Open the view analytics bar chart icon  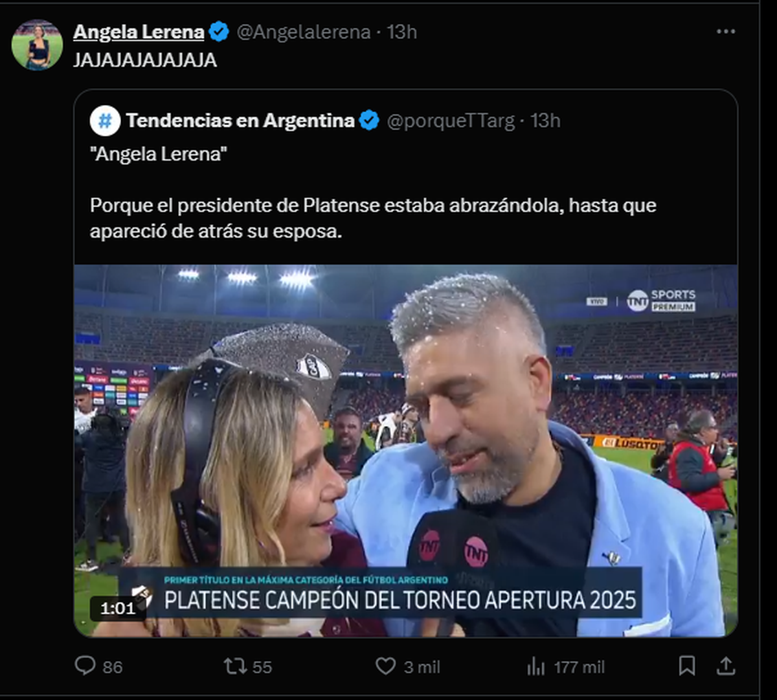tap(535, 666)
